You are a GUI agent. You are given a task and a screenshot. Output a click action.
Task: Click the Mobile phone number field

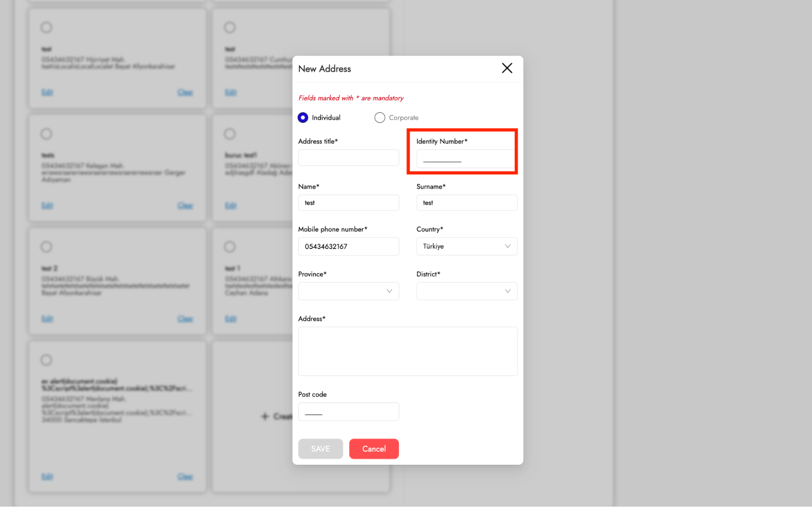(348, 246)
